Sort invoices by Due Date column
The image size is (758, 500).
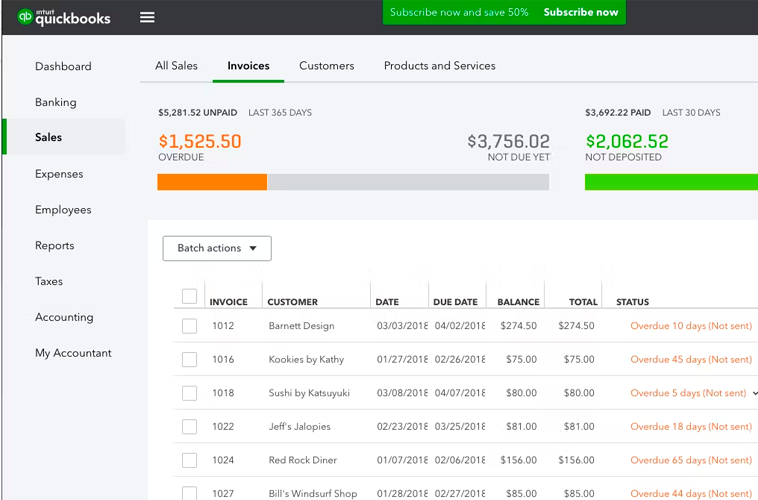pyautogui.click(x=455, y=302)
